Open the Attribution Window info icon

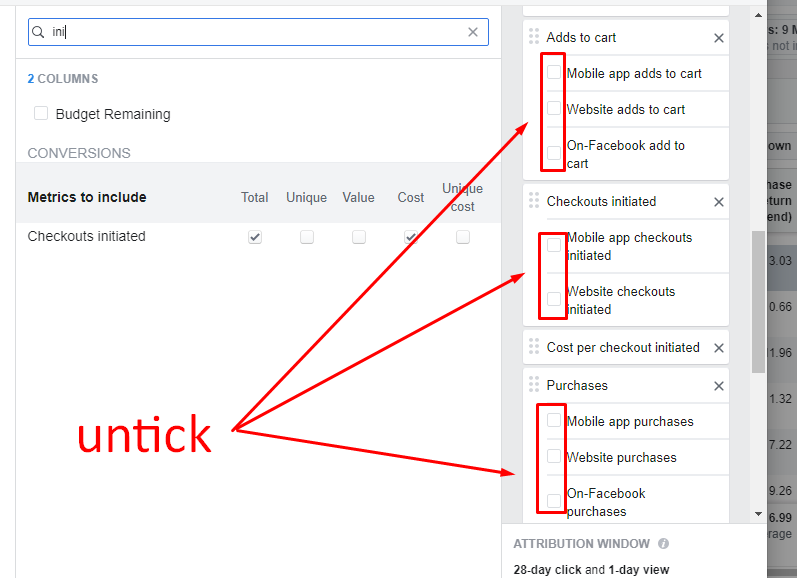click(663, 543)
